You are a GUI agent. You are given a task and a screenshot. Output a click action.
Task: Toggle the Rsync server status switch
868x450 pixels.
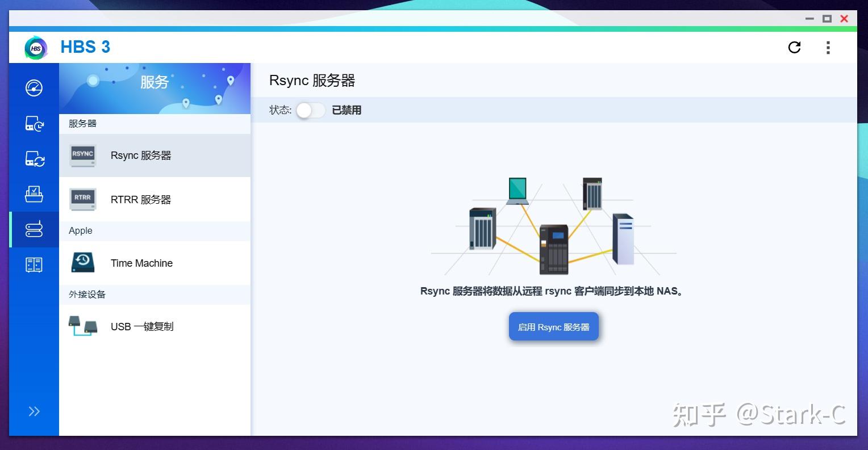(x=310, y=110)
